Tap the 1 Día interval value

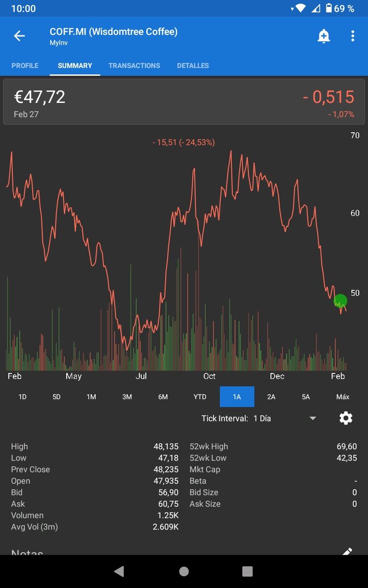pos(262,418)
